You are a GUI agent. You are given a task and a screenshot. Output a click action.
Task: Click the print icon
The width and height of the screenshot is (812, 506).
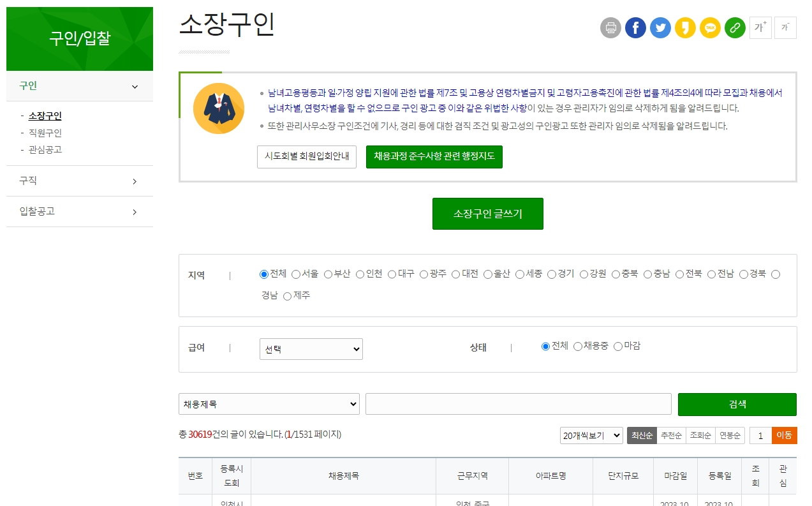pos(610,27)
